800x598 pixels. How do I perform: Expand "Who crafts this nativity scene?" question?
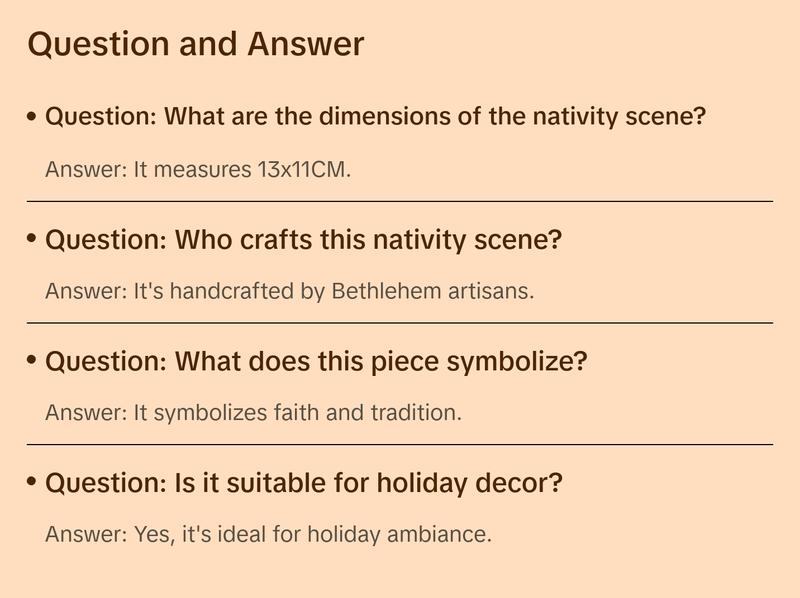point(304,240)
